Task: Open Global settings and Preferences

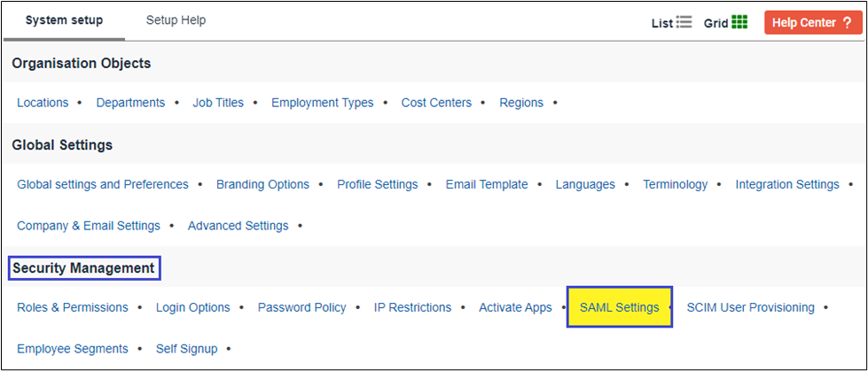Action: [103, 185]
